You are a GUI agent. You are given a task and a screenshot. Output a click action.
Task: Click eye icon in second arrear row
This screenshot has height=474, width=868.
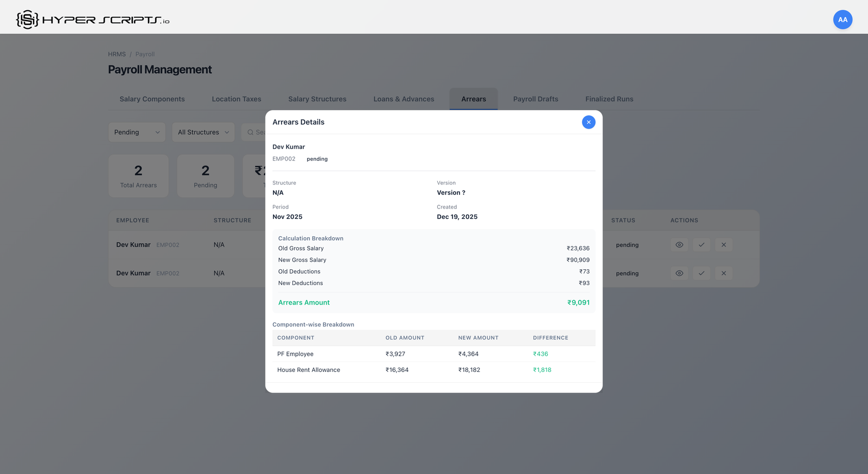[x=679, y=273]
